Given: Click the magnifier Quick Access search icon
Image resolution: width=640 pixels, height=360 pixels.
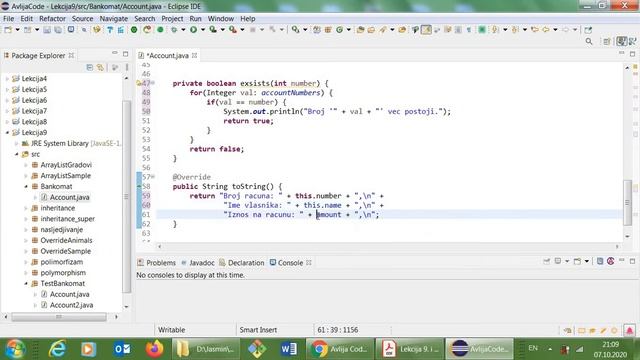Looking at the screenshot, I should click(589, 41).
